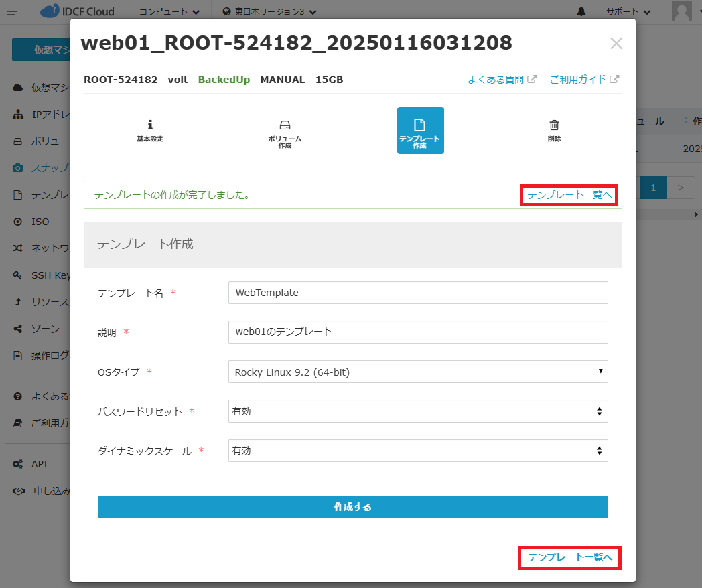The image size is (702, 588).
Task: Open the ダイナミックスケール dropdown
Action: 418,451
